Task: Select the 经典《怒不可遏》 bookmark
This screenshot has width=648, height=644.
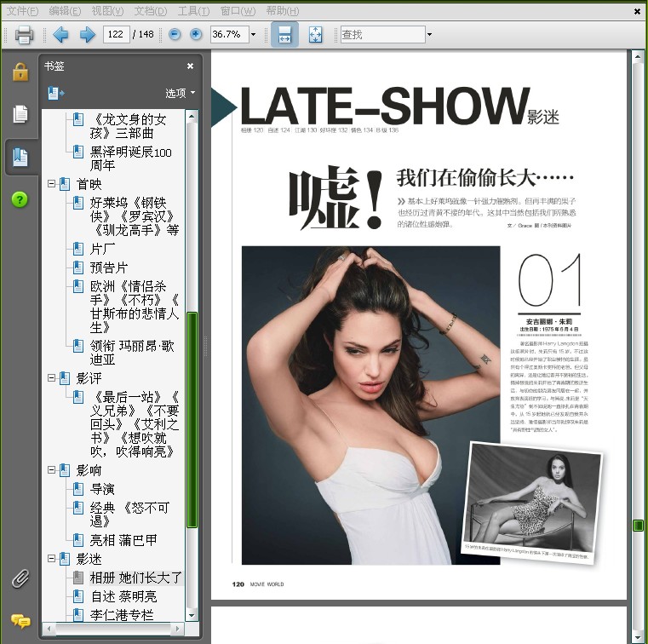Action: pos(129,515)
